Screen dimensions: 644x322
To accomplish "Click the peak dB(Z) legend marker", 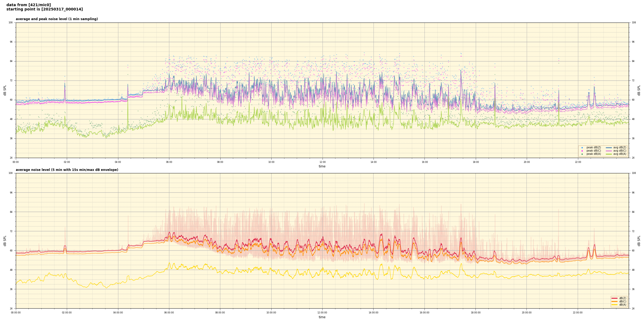I will (x=582, y=148).
